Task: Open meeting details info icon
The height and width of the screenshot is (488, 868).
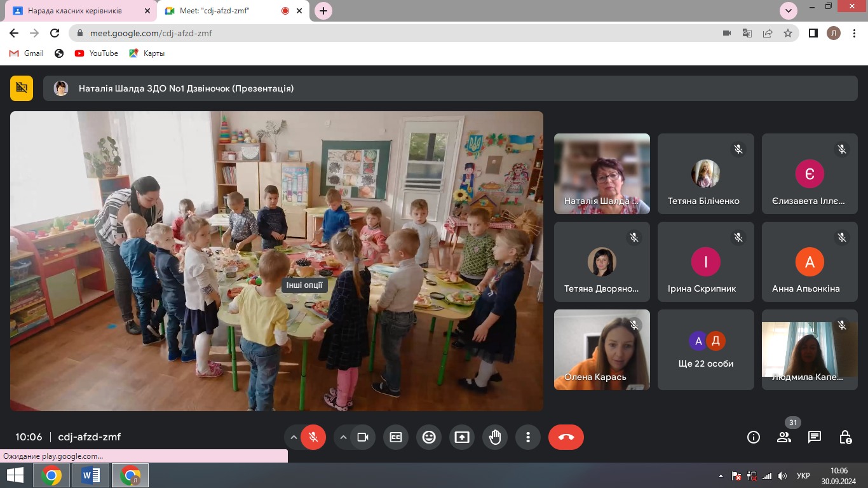Action: click(754, 437)
